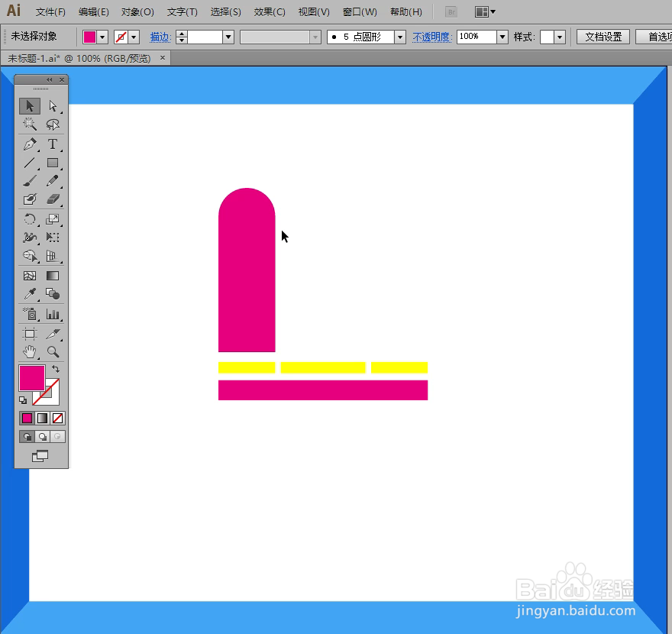Reset to default fill and stroke
This screenshot has width=672, height=634.
tap(23, 400)
